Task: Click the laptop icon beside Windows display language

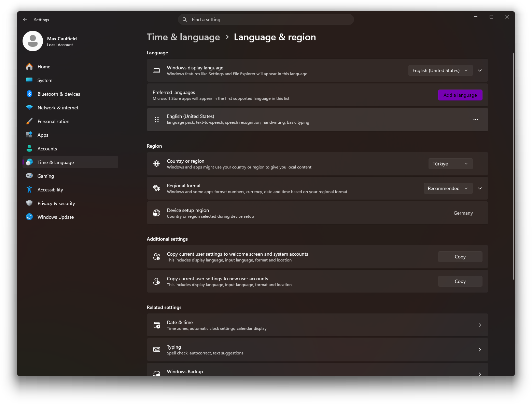Action: click(x=157, y=70)
